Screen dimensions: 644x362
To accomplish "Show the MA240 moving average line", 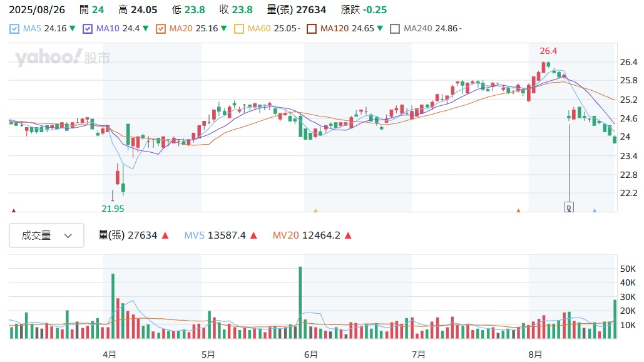I will [x=394, y=28].
